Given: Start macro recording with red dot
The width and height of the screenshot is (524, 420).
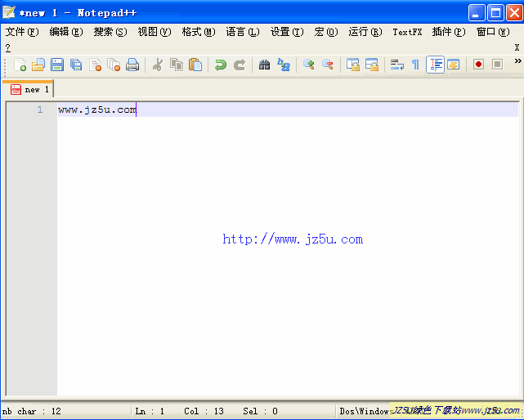Looking at the screenshot, I should (478, 65).
